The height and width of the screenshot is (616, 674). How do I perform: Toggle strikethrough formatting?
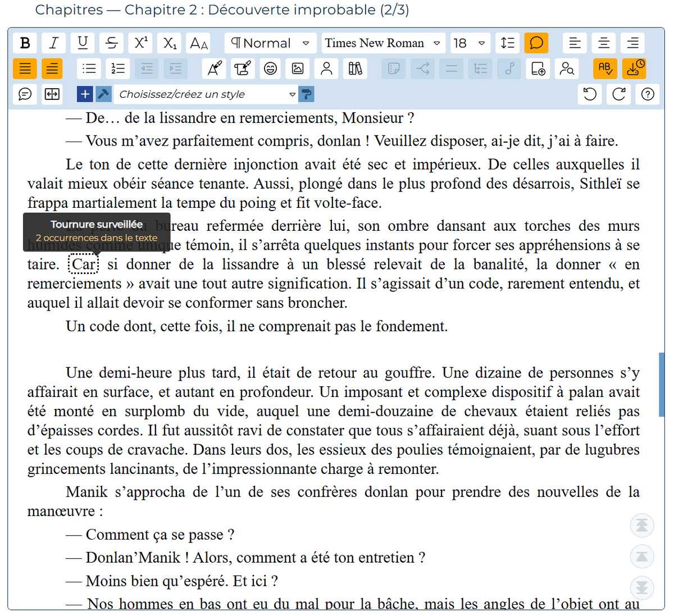tap(112, 43)
